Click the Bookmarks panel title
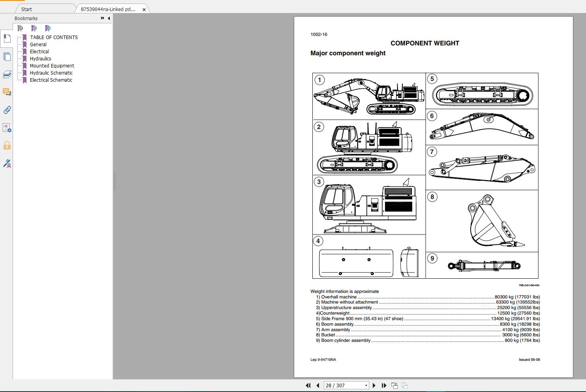Viewport: 586px width, 392px height. pos(26,19)
